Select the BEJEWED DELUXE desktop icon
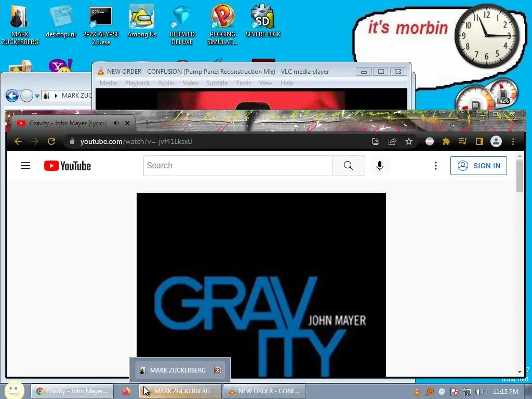The width and height of the screenshot is (532, 399). (182, 25)
